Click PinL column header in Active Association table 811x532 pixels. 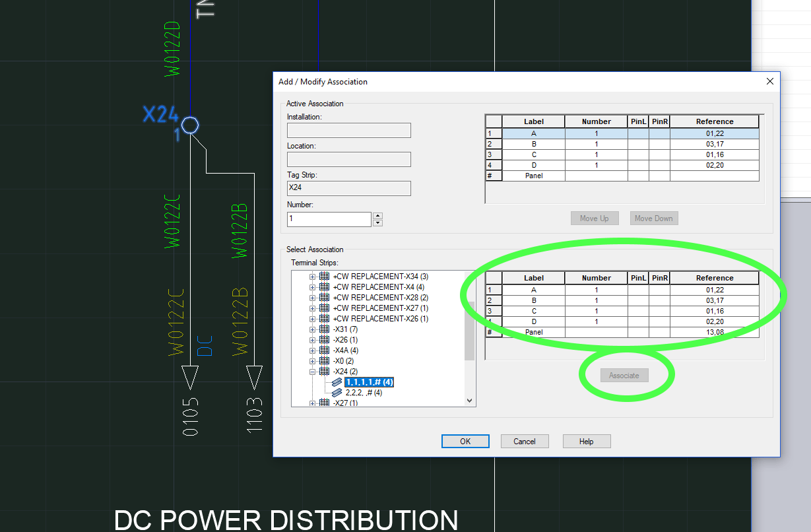[639, 121]
